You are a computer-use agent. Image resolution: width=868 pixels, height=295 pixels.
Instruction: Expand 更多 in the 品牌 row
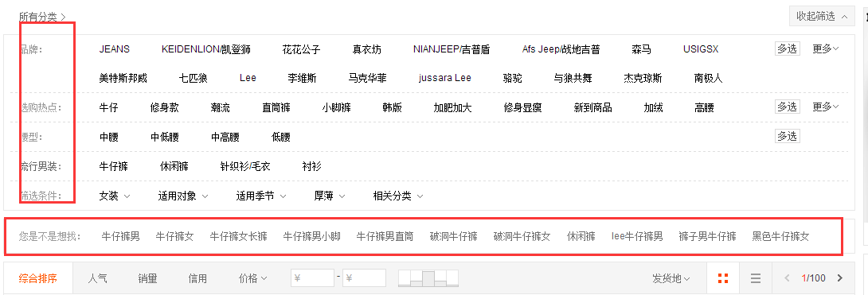(825, 49)
